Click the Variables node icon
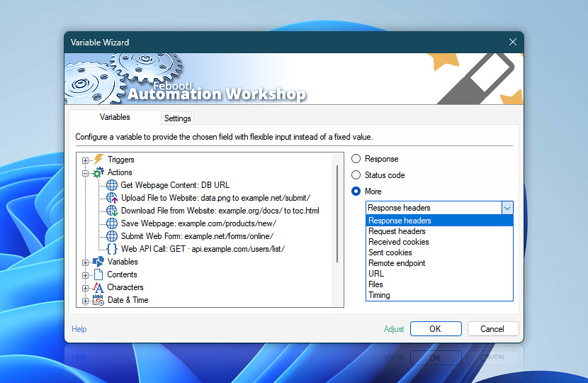Image resolution: width=588 pixels, height=383 pixels. pyautogui.click(x=98, y=262)
